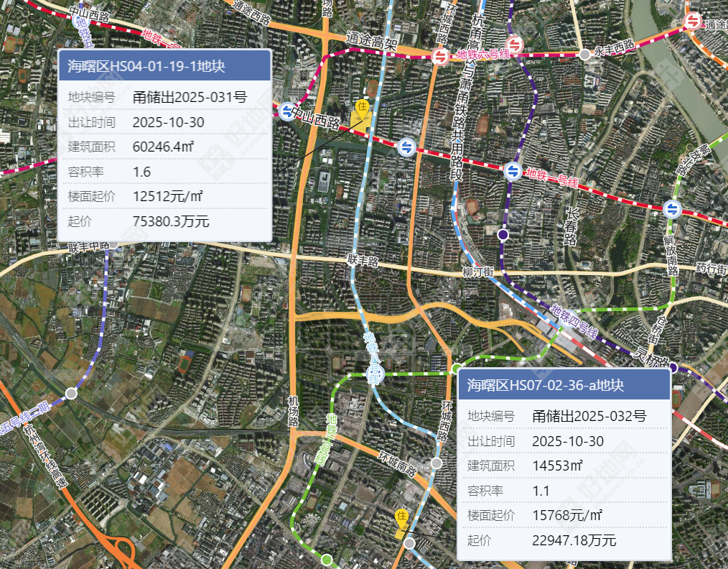
Task: Click the 地铁四号线 line label
Action: (574, 322)
